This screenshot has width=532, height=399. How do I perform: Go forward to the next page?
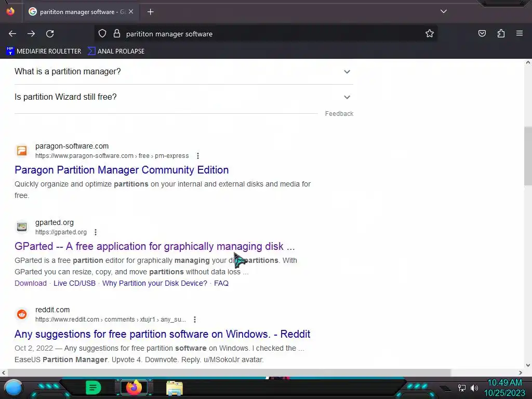(31, 34)
